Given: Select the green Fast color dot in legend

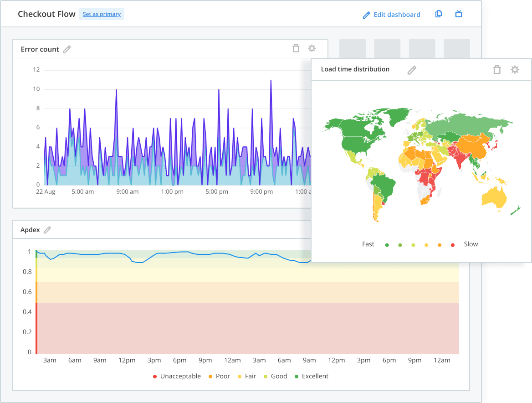Looking at the screenshot, I should (x=387, y=245).
